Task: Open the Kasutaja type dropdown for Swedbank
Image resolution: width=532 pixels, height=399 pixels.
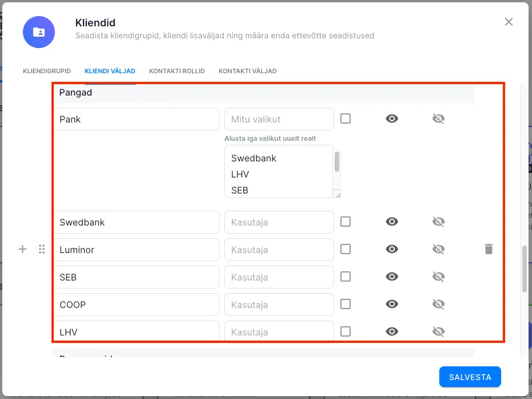Action: click(279, 222)
